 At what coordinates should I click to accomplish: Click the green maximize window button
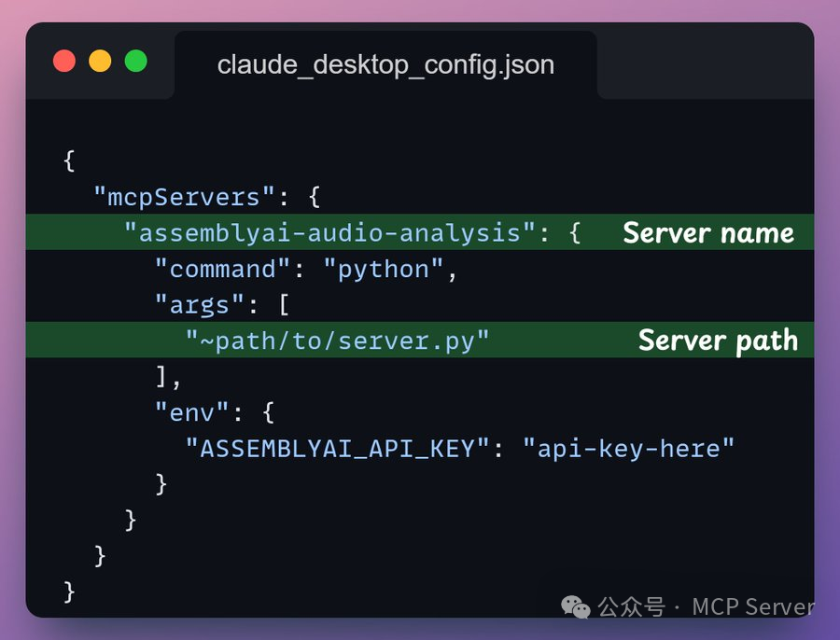coord(136,61)
